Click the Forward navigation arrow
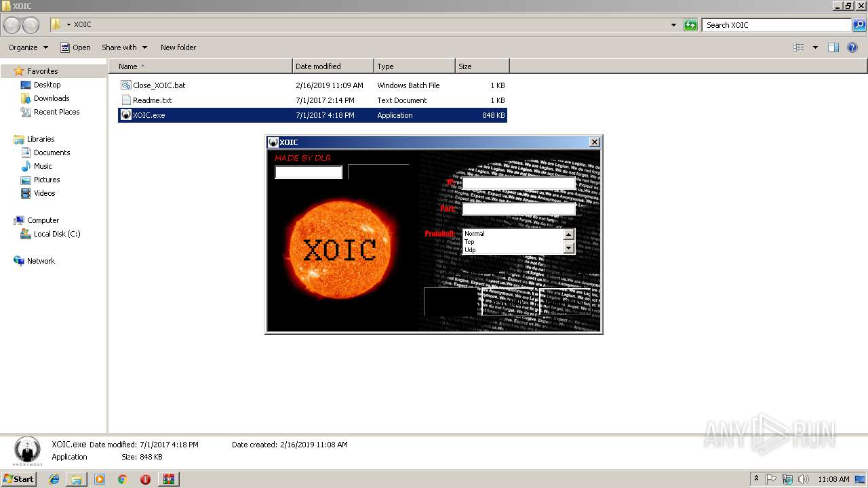 (31, 25)
